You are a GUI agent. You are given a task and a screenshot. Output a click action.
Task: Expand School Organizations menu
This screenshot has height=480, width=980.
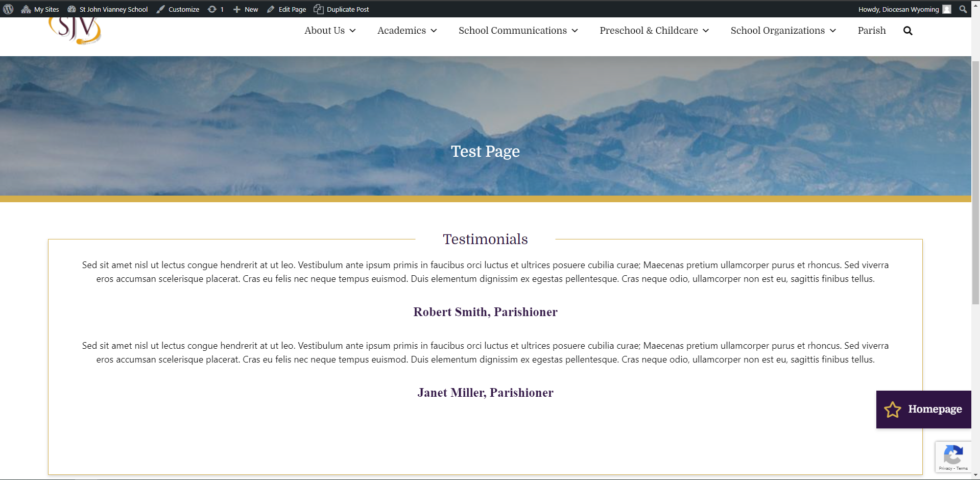783,31
